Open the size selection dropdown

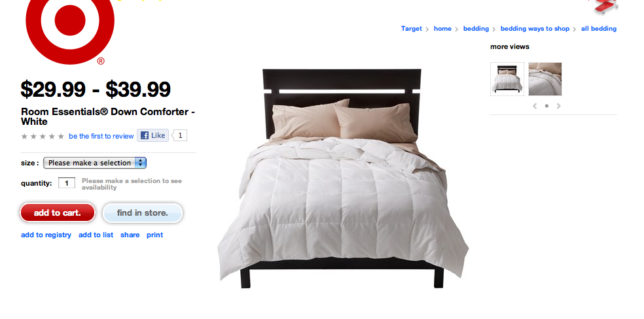tap(95, 163)
